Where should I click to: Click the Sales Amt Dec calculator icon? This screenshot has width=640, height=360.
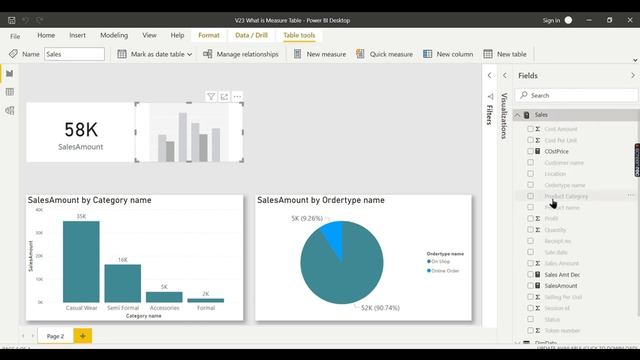click(x=538, y=274)
